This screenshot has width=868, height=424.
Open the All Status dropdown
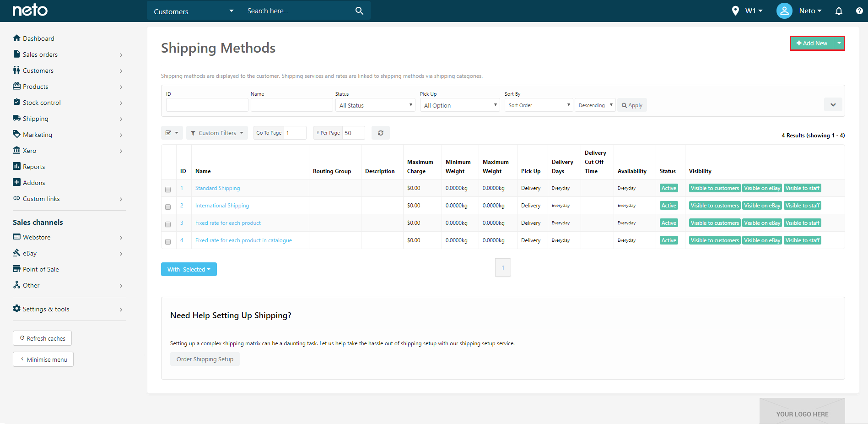click(375, 105)
